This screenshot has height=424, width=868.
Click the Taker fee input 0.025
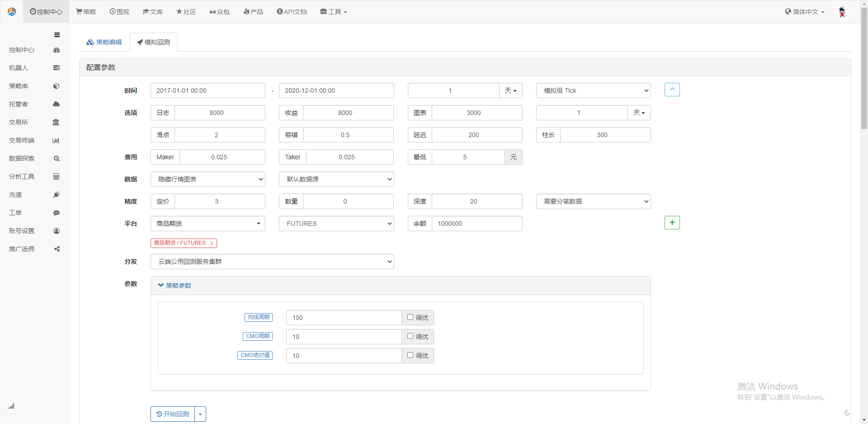click(x=350, y=157)
